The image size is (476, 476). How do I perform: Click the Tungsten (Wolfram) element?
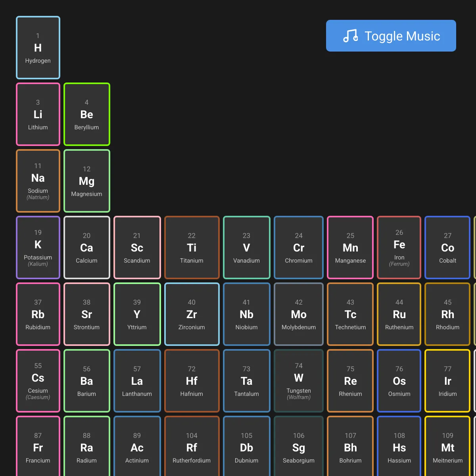click(x=299, y=381)
